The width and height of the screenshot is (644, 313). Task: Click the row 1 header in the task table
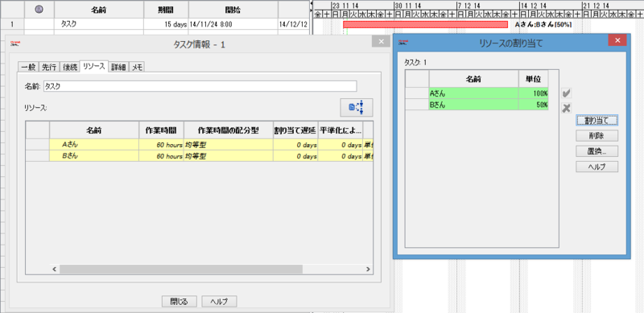tap(12, 24)
